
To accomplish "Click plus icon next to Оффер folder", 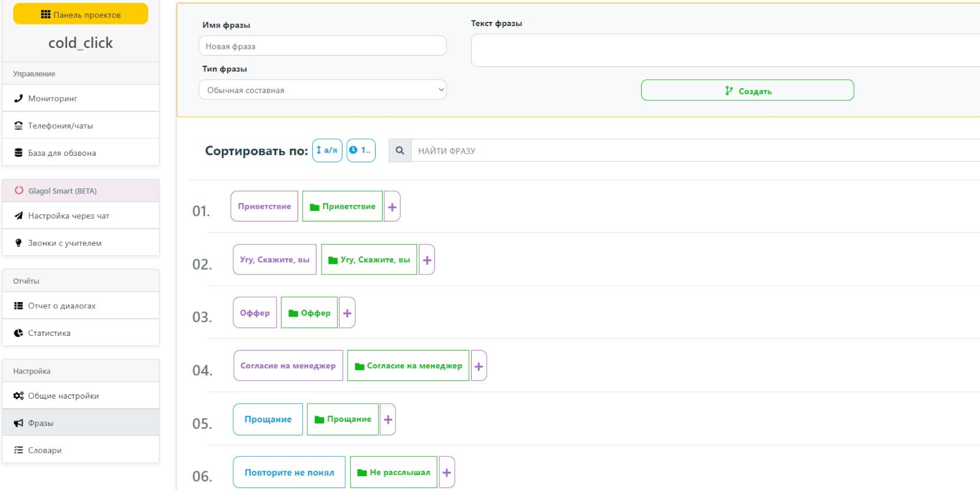I will [x=347, y=313].
